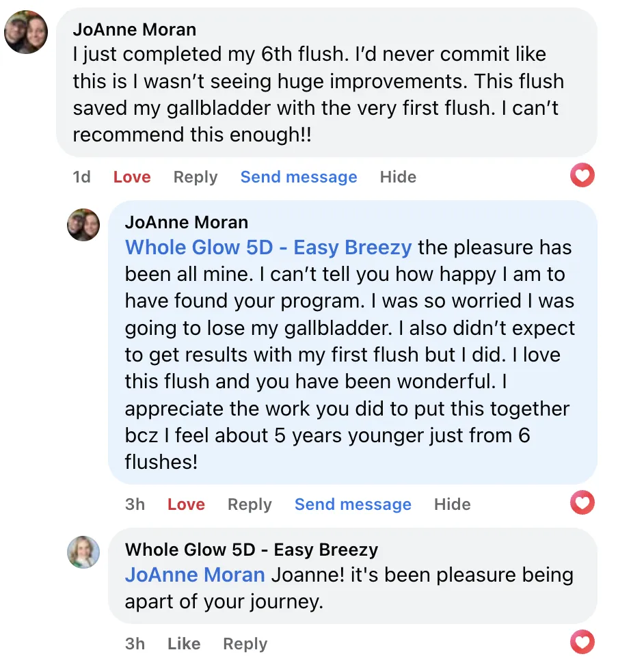Open the blue JoAnne Moran mention in the last comment

tap(195, 574)
